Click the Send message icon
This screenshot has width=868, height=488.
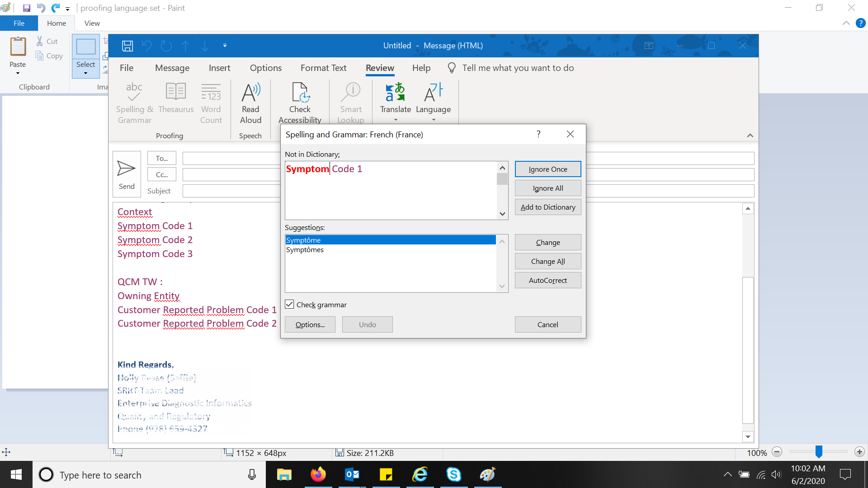click(126, 169)
